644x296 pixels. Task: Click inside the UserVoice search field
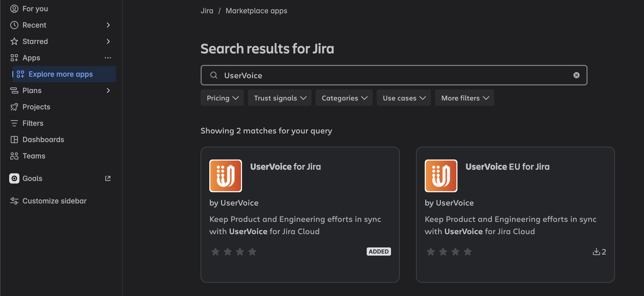pos(358,75)
